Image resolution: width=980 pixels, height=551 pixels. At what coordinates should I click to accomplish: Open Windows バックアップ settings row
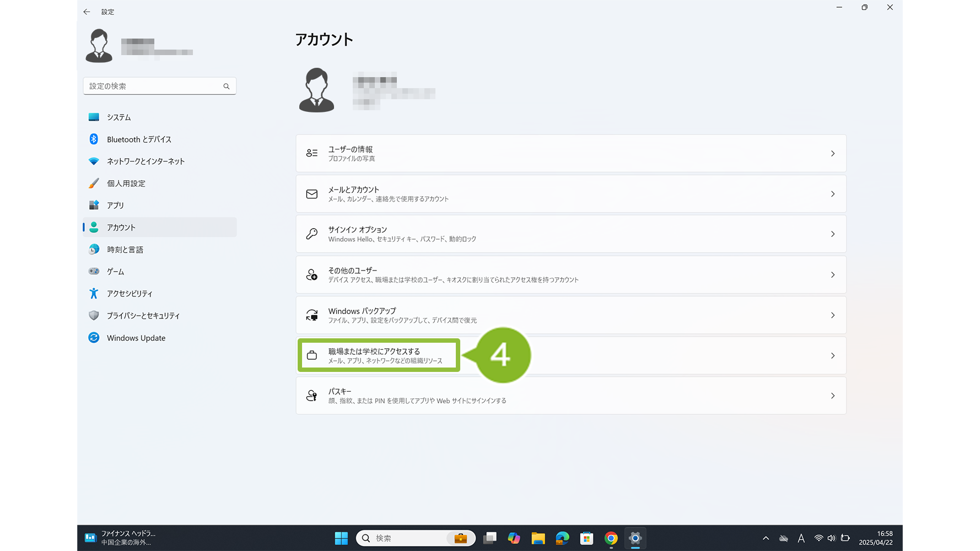[571, 315]
